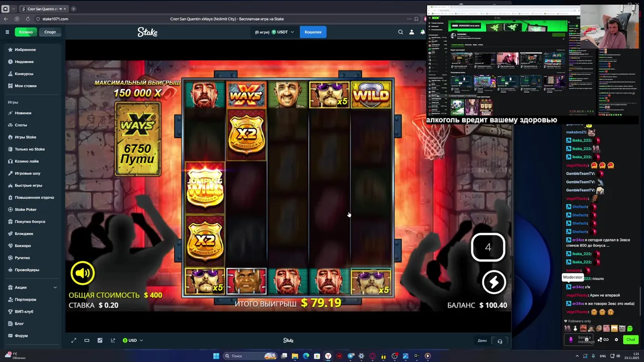Switch to theatre mode icon
This screenshot has width=644, height=362.
87,340
